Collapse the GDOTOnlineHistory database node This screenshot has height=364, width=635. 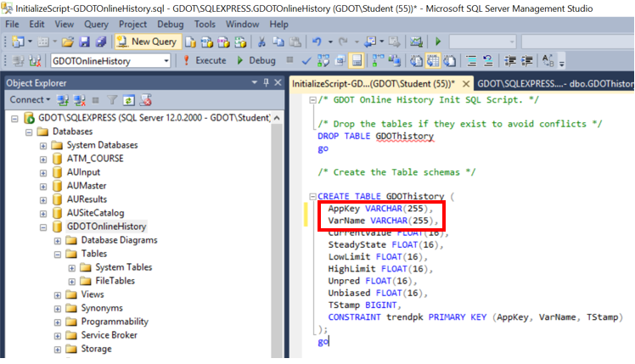(x=43, y=227)
